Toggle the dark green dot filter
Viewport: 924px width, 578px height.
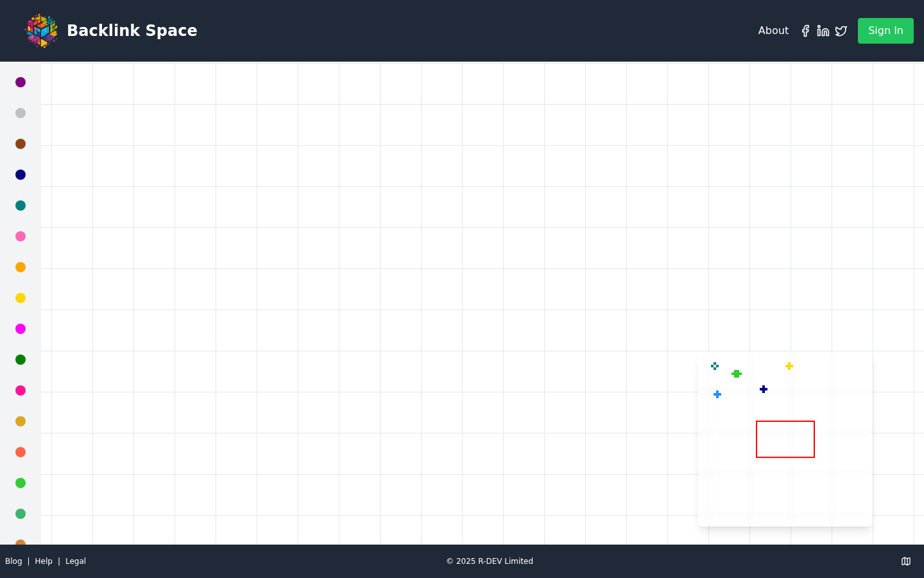tap(21, 360)
